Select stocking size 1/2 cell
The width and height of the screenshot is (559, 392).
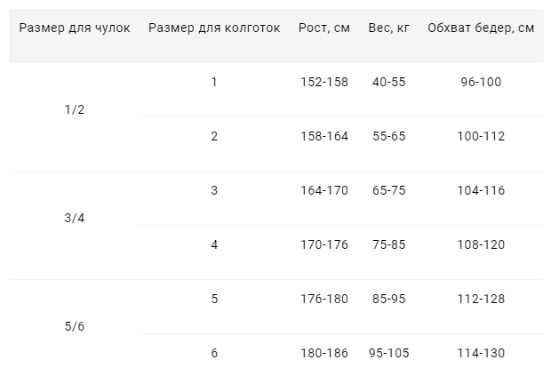[76, 109]
